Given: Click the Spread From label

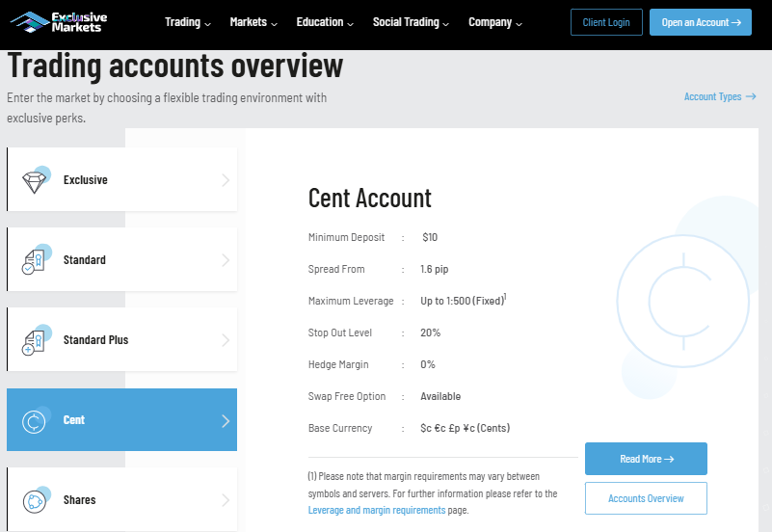Looking at the screenshot, I should pyautogui.click(x=336, y=269).
